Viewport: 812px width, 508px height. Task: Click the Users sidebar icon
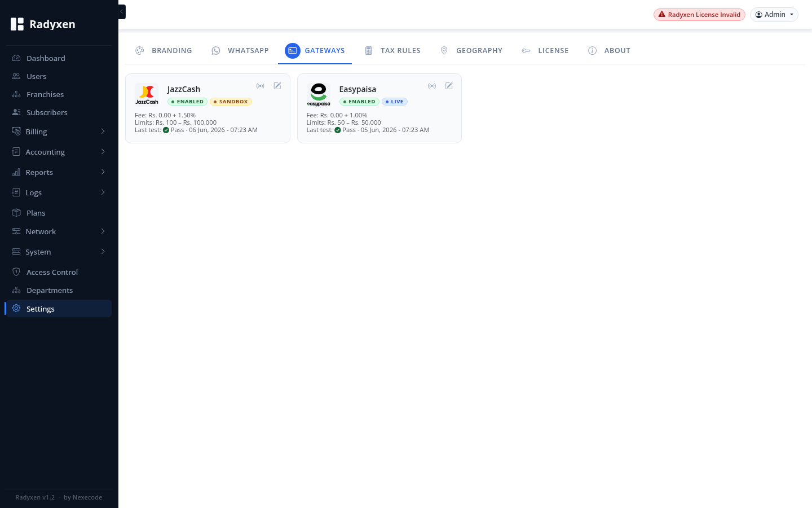point(16,76)
